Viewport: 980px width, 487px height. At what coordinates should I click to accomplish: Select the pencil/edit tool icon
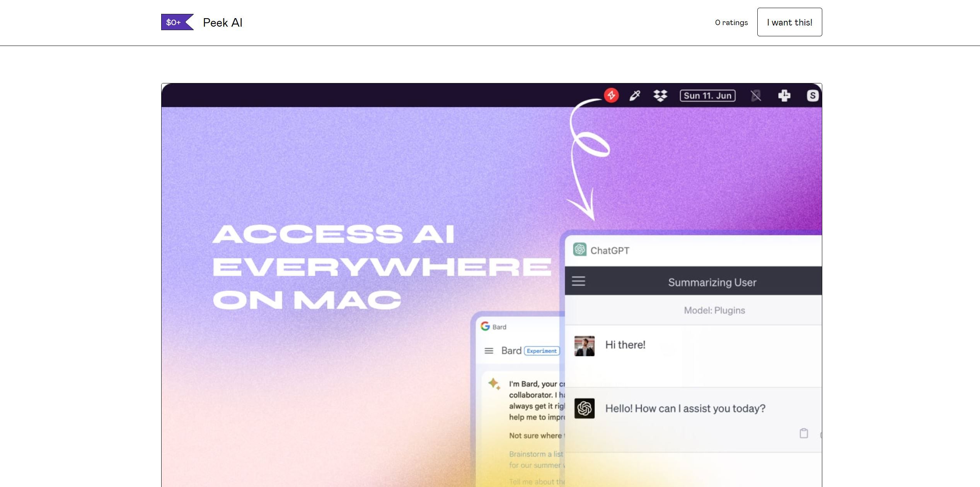pos(634,95)
